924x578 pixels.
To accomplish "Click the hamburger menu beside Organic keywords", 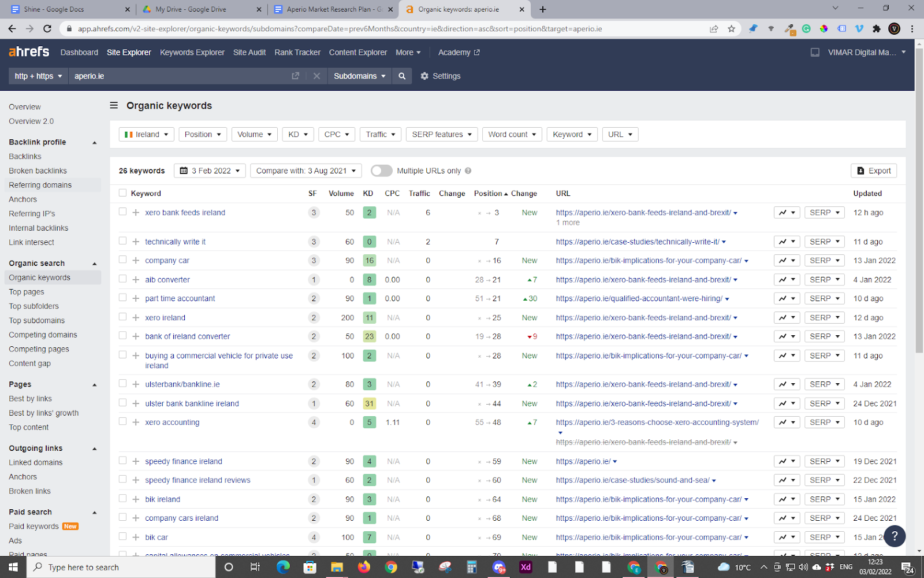I will coord(114,105).
